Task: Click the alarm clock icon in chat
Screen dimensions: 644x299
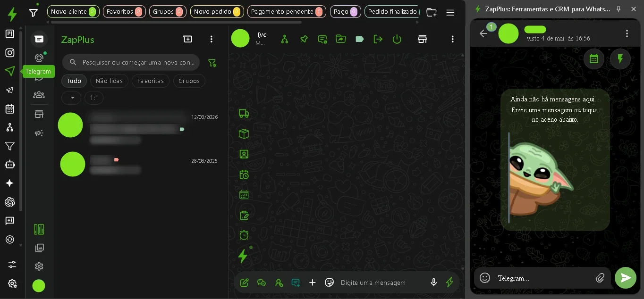Action: [x=244, y=235]
